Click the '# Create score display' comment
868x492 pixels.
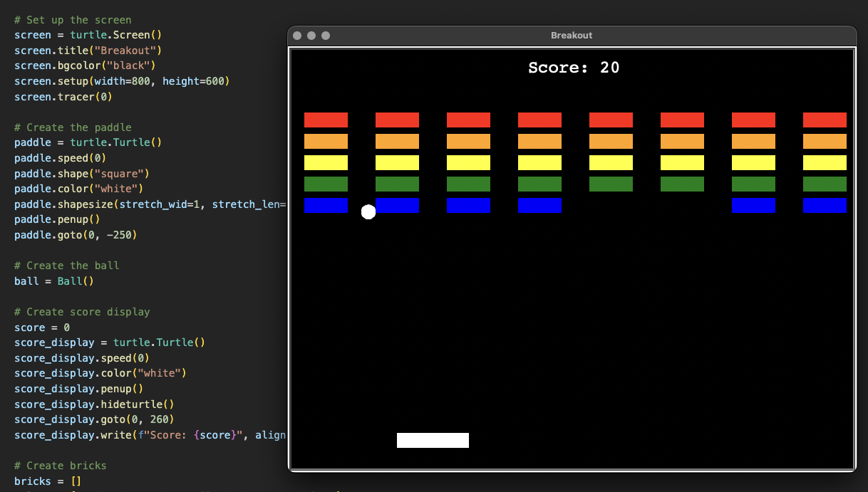click(82, 312)
